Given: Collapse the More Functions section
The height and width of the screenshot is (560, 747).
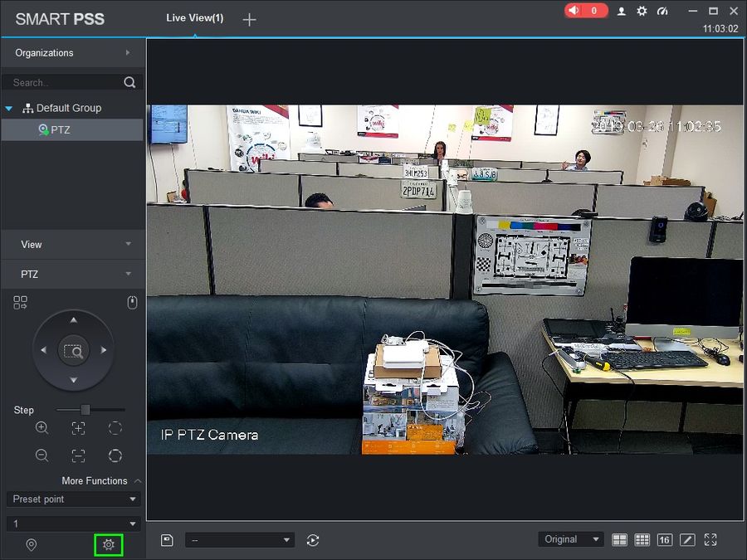Looking at the screenshot, I should pos(138,481).
